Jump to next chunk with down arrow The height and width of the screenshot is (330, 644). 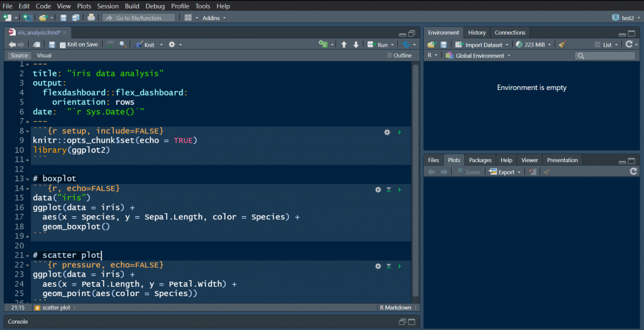(x=356, y=45)
